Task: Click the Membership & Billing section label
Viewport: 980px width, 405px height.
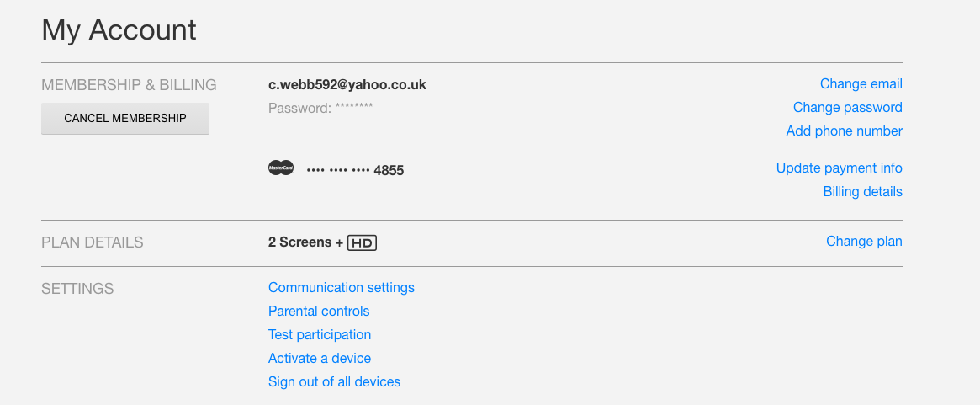Action: (x=129, y=85)
